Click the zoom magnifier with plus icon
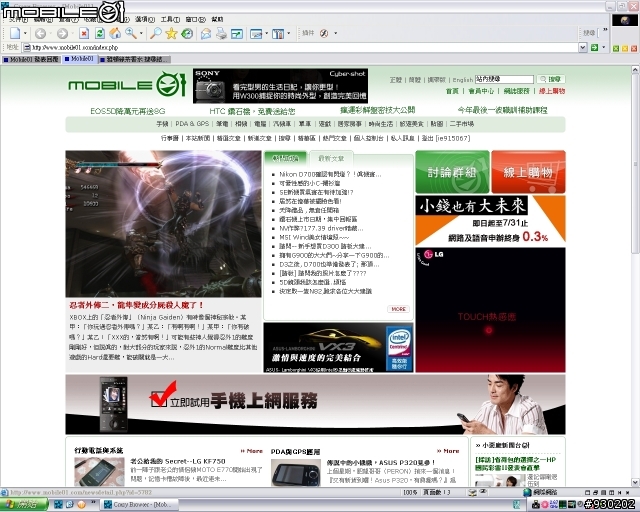This screenshot has height=512, width=640. pyautogui.click(x=131, y=33)
